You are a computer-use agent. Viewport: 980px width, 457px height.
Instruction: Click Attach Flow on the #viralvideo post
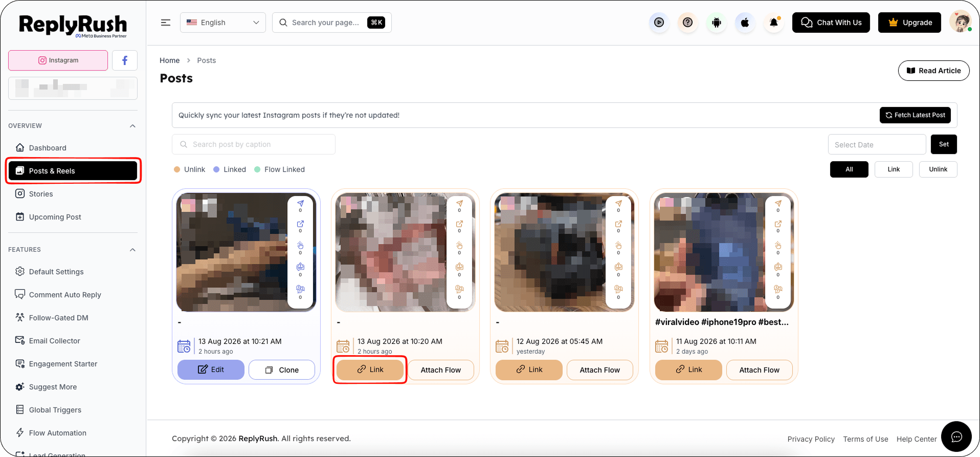tap(759, 370)
